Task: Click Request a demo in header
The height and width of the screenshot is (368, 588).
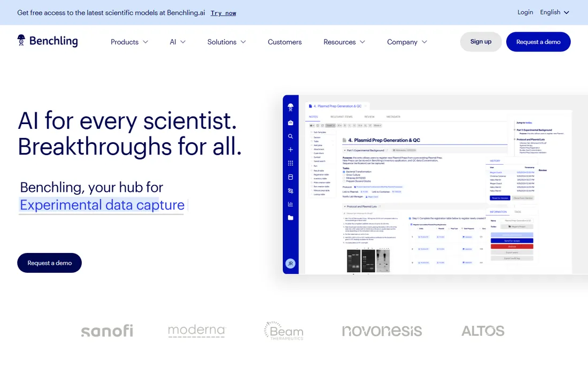Action: (x=538, y=42)
